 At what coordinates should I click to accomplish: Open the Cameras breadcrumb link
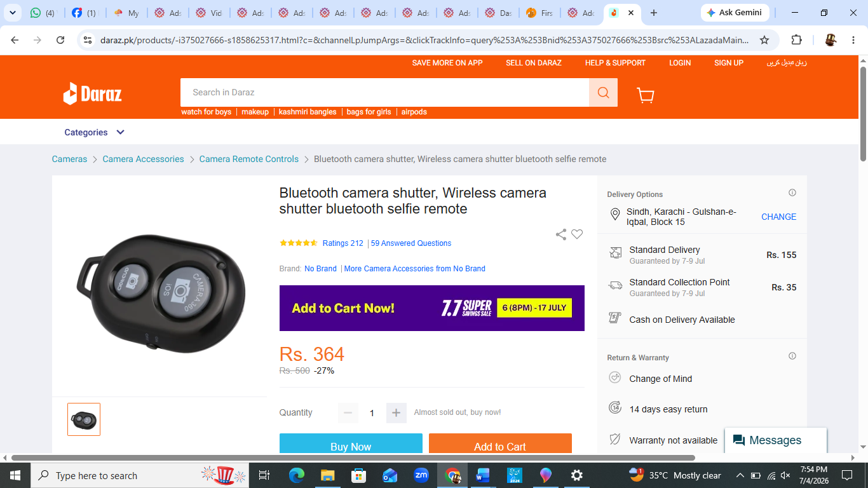(x=69, y=159)
